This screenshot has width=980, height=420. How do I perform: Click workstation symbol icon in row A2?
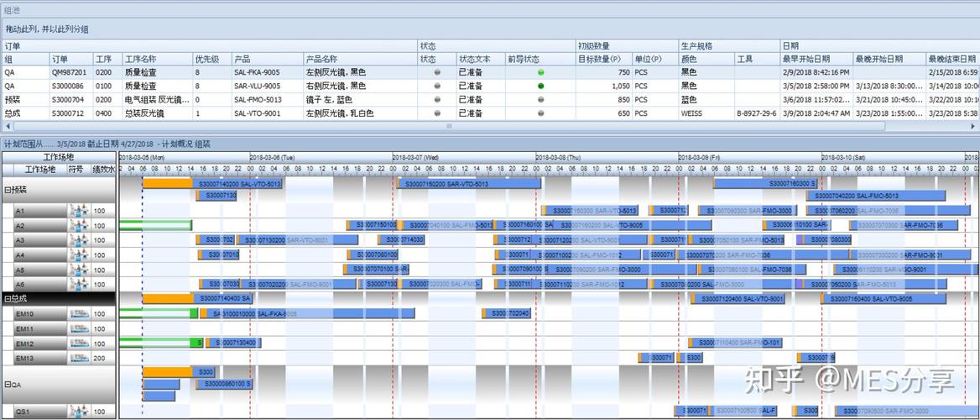point(80,226)
